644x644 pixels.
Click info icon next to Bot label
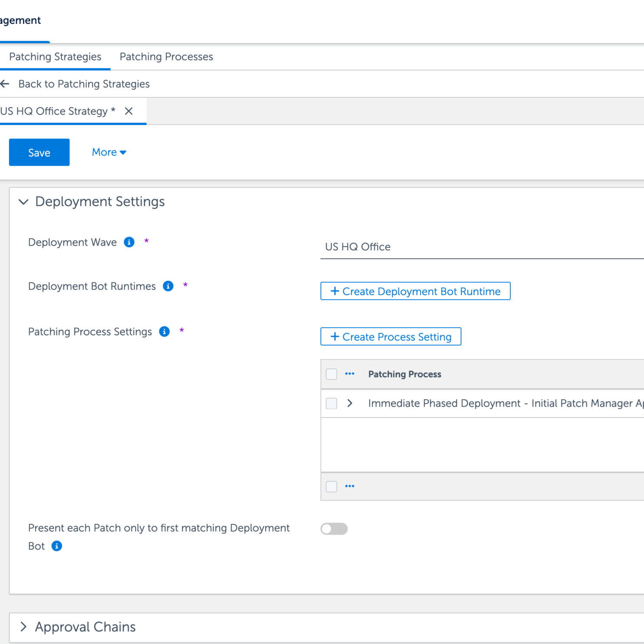click(x=57, y=546)
